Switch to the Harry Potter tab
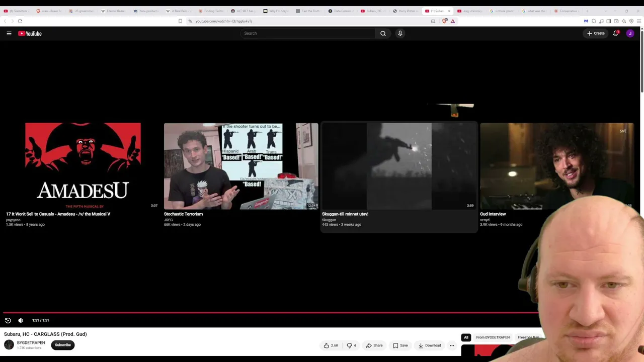The width and height of the screenshot is (644, 362). coord(406,11)
